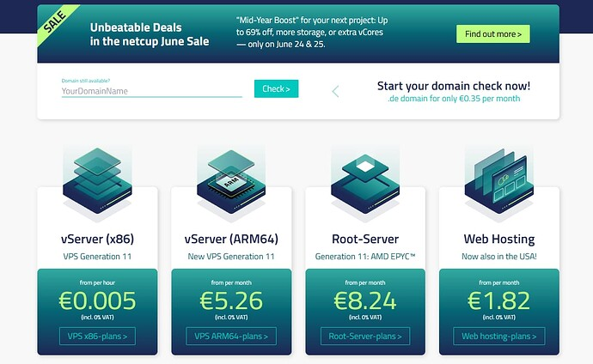Viewport: 593px width, 364px height.
Task: Click 'New VPS Generation 11' subtitle
Action: coord(231,257)
